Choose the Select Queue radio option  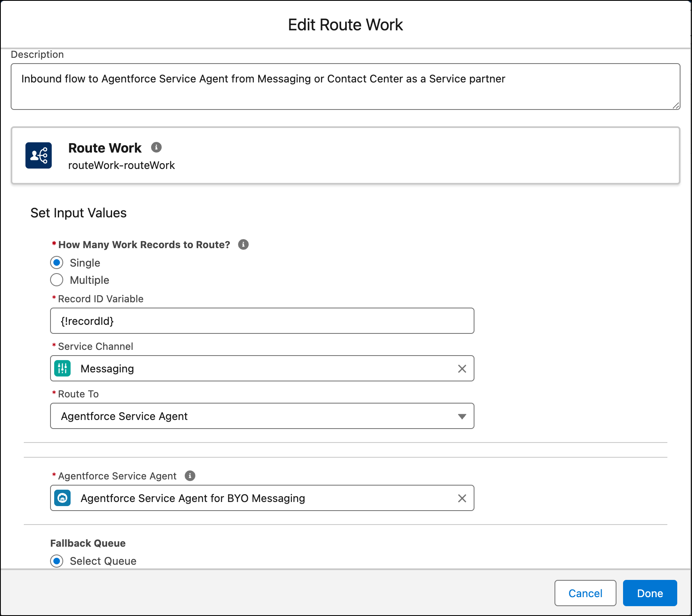pyautogui.click(x=57, y=561)
